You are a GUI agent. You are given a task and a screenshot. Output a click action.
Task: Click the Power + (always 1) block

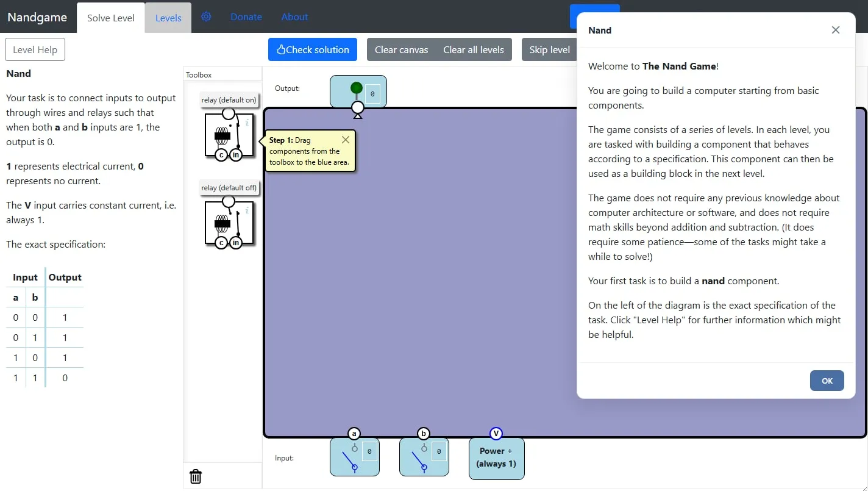[496, 458]
